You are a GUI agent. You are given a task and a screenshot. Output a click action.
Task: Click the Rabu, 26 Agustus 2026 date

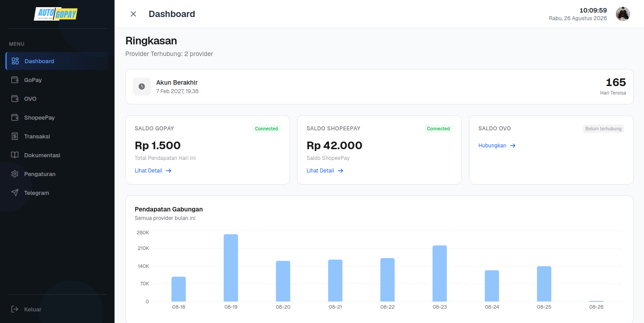[x=578, y=18]
